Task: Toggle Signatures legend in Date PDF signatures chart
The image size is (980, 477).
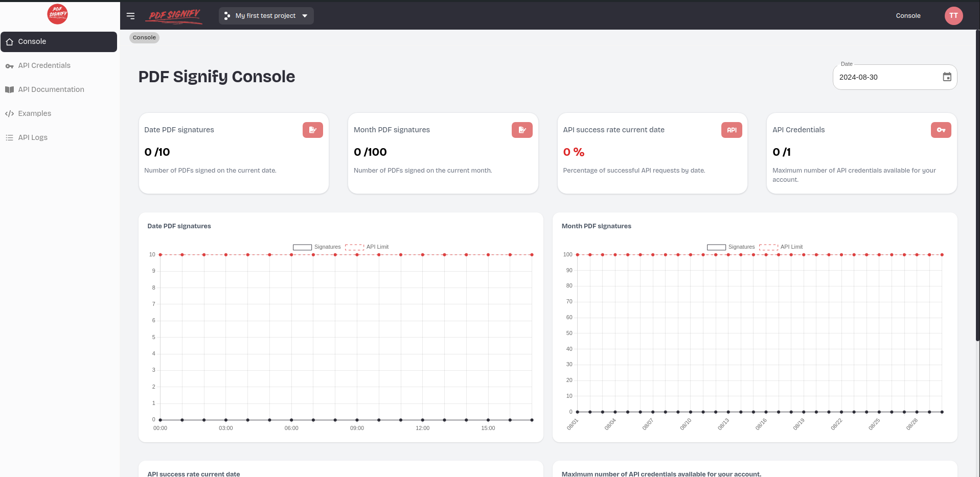Action: coord(316,247)
